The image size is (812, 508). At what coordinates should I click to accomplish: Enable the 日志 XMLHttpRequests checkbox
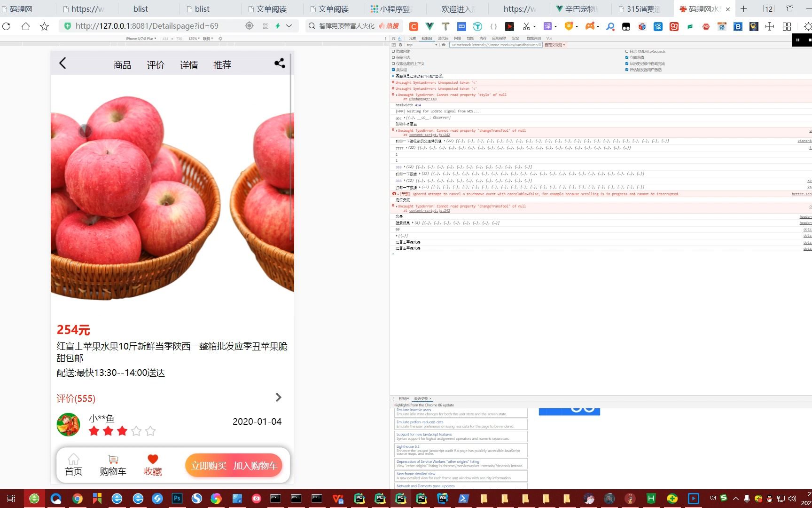point(626,51)
